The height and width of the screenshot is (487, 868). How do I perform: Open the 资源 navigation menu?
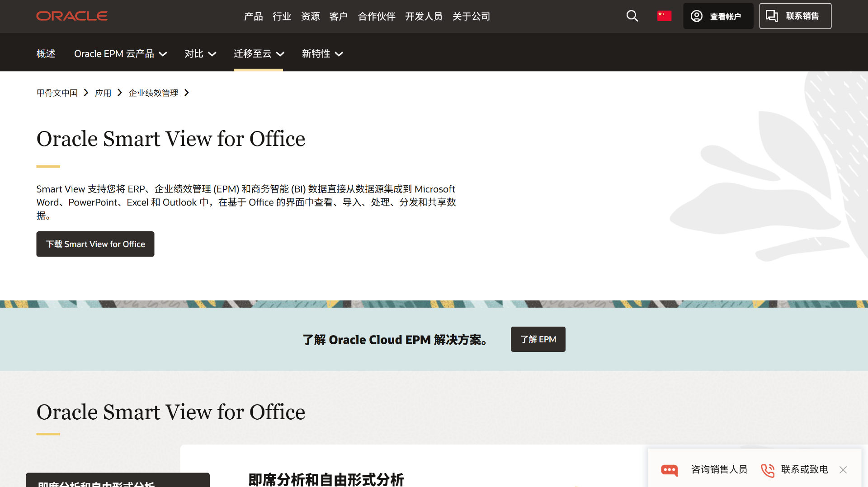(x=310, y=16)
